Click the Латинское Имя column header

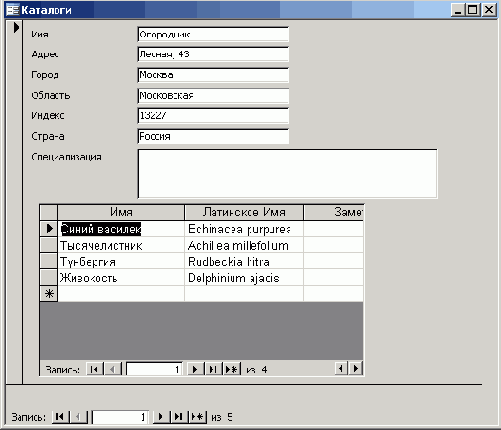click(244, 212)
